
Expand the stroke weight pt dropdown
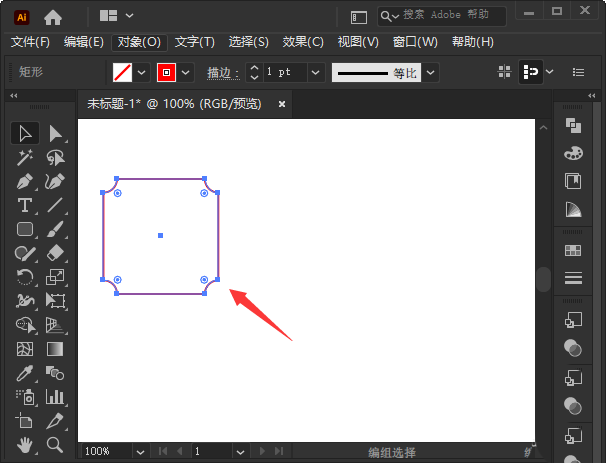(x=315, y=73)
